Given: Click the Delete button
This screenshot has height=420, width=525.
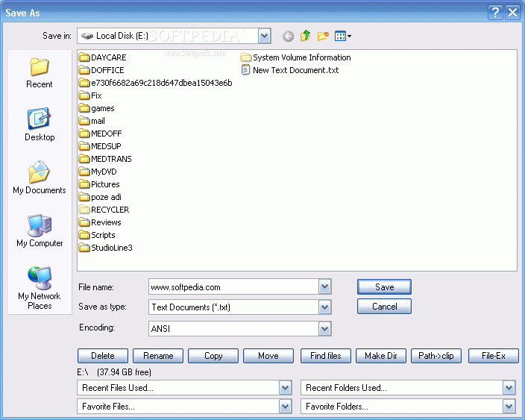Looking at the screenshot, I should click(x=103, y=356).
